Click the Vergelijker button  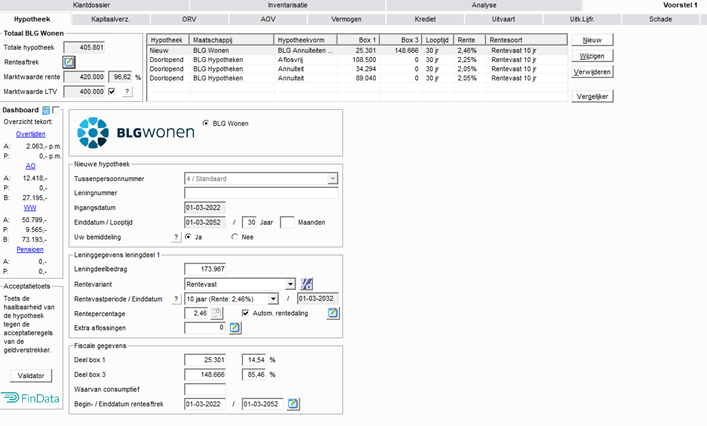coord(592,96)
